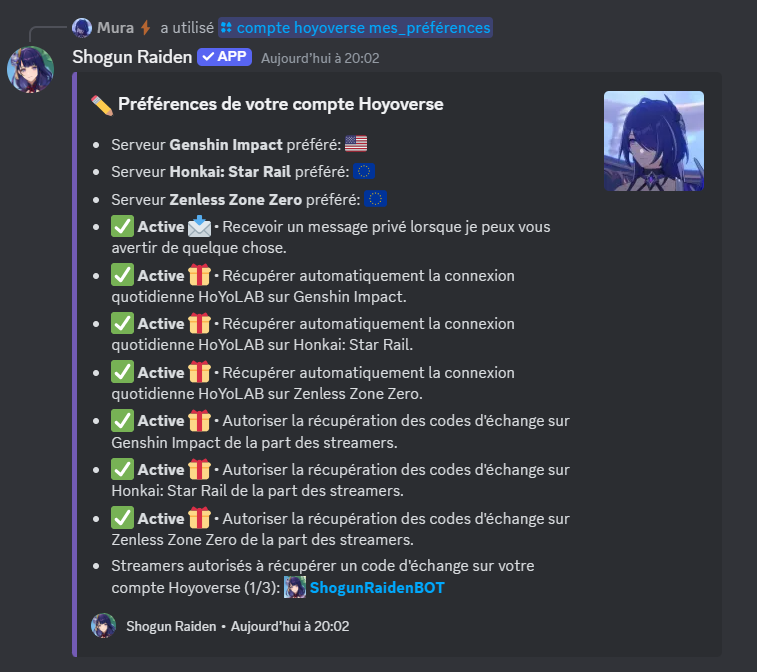This screenshot has width=757, height=672.
Task: Click the ShogunRaidenBOT streamer link
Action: [377, 588]
